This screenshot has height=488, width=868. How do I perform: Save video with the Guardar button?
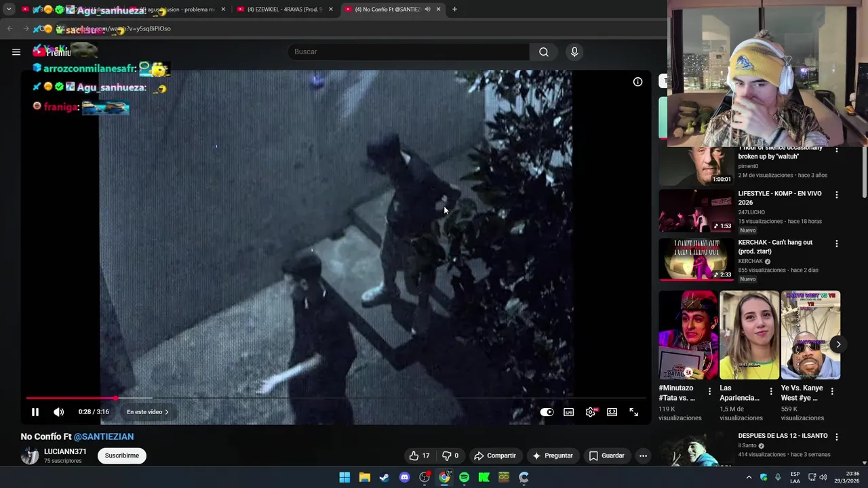click(x=607, y=455)
